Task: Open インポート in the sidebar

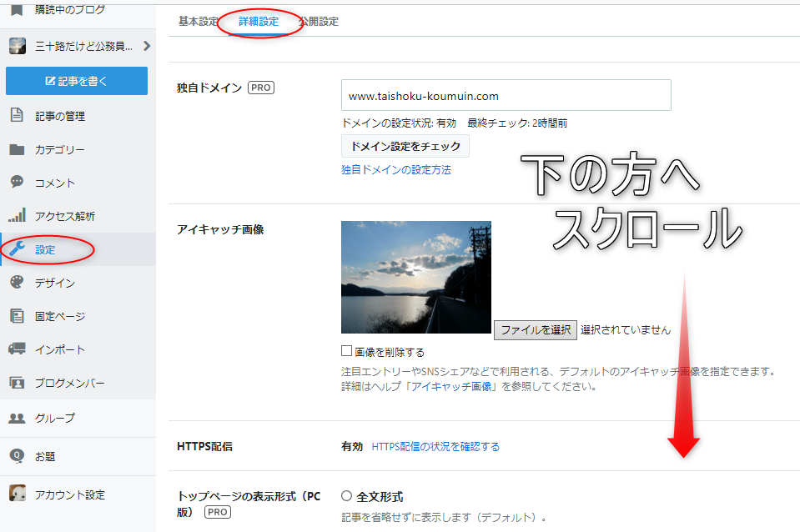Action: [x=60, y=350]
